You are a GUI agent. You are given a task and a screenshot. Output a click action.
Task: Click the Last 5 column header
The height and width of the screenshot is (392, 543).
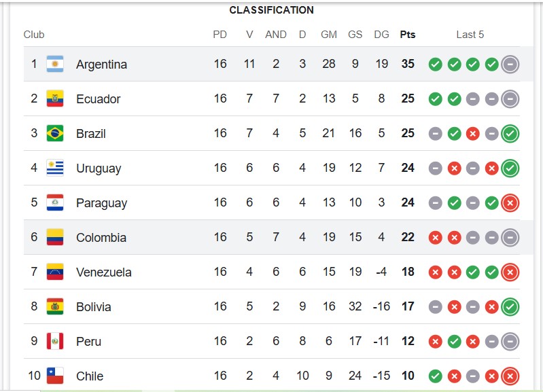470,35
